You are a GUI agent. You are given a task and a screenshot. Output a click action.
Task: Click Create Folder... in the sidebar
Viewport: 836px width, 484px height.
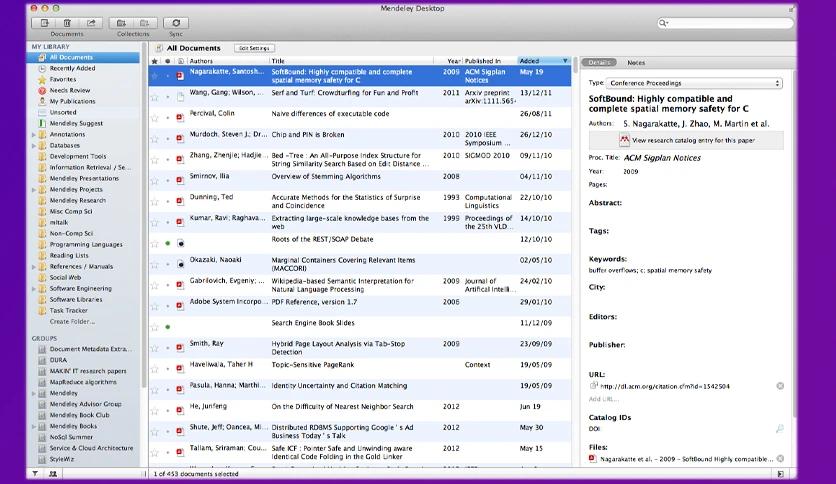(x=72, y=321)
